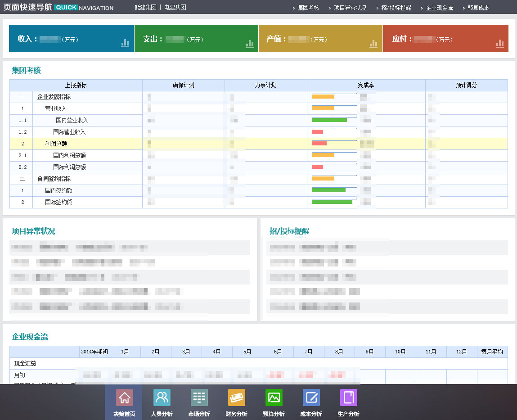Open the 市场分析 market icon
Viewport: 517px width, 420px height.
pyautogui.click(x=199, y=398)
